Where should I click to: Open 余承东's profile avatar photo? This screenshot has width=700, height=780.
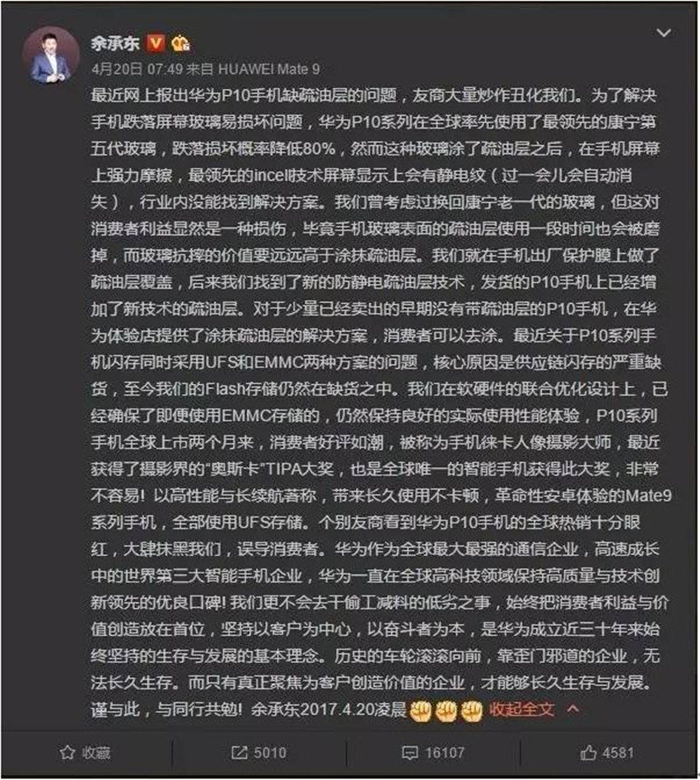(x=51, y=54)
